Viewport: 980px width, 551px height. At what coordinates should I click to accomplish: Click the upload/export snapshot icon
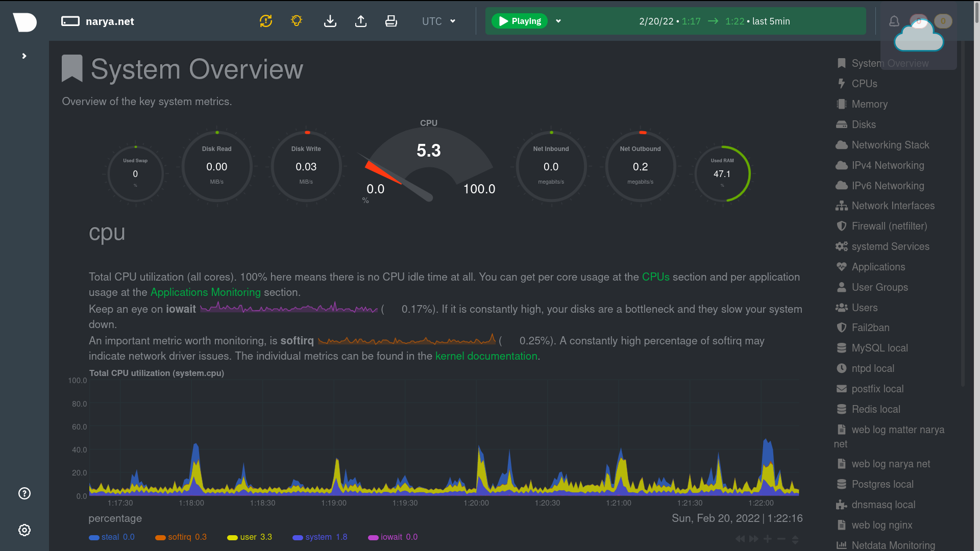point(361,21)
